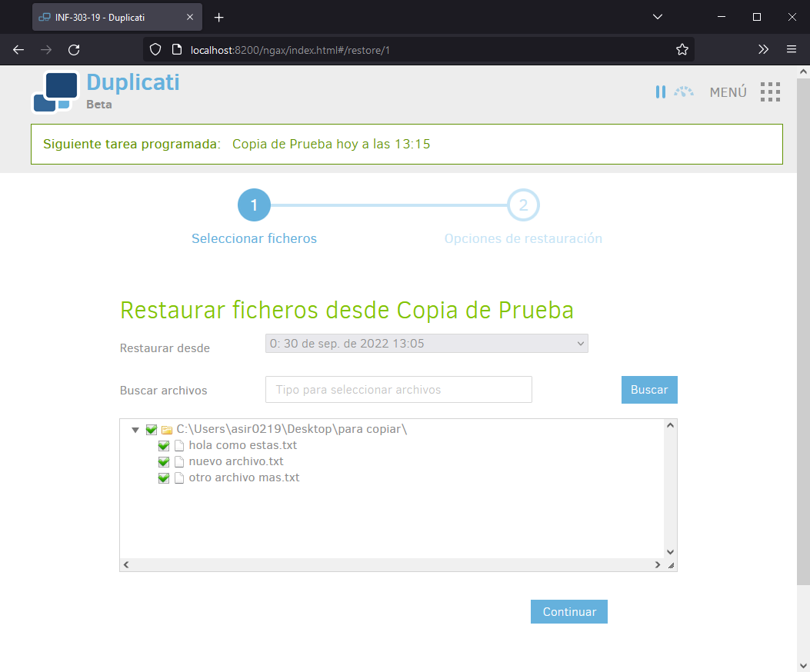The width and height of the screenshot is (810, 672).
Task: Reload the page in the browser
Action: pos(74,50)
